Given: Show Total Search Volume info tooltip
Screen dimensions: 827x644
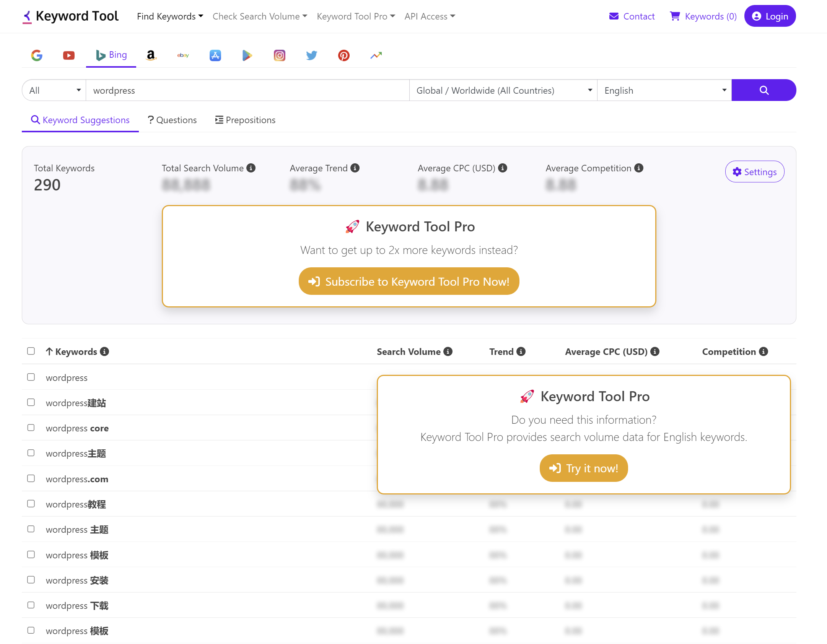Looking at the screenshot, I should (251, 168).
